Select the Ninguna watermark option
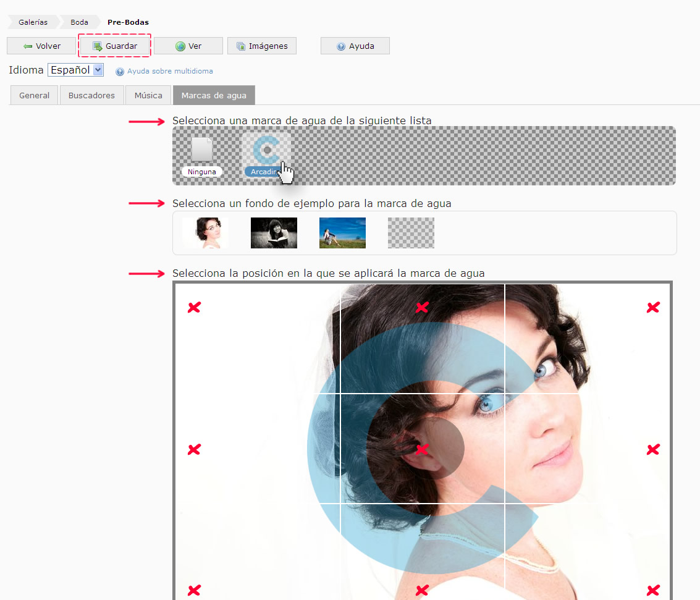 (x=202, y=156)
